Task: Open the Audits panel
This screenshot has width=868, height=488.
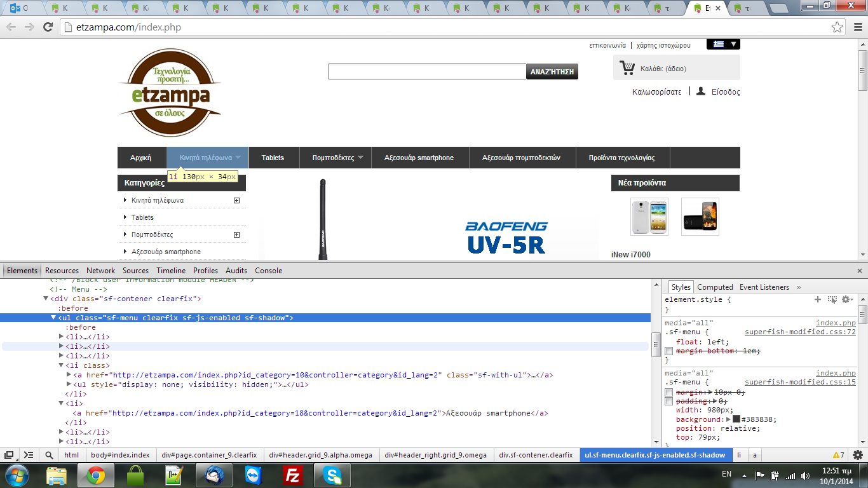Action: (236, 271)
